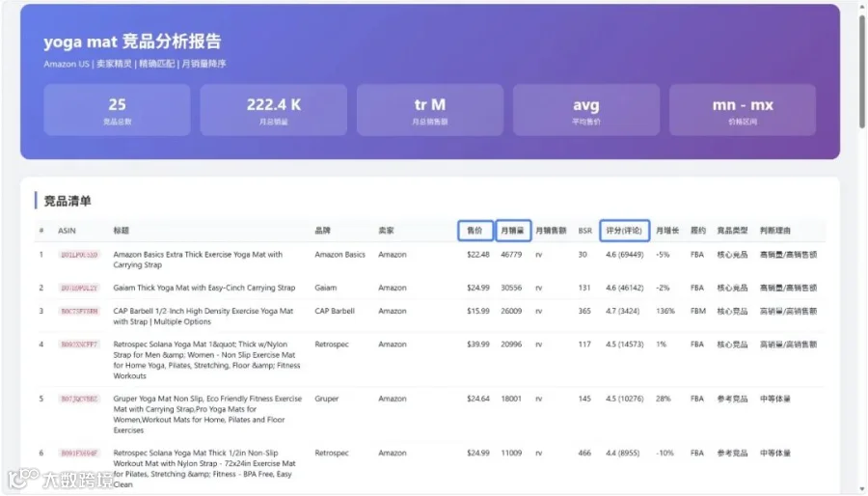This screenshot has width=868, height=496.
Task: Click the title 'Retrospec Solana Yoga Mat Thick 1/2in Non-Slip'
Action: pos(204,468)
